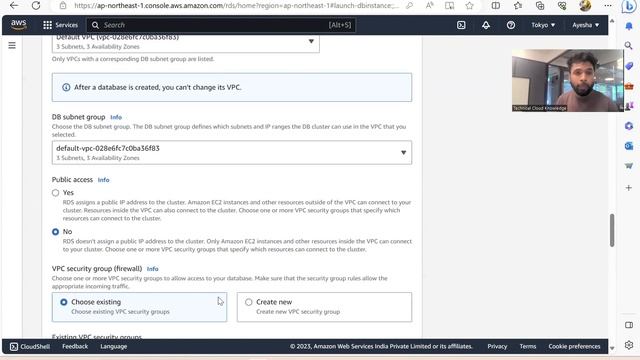Open the DB subnet group dropdown

click(232, 153)
